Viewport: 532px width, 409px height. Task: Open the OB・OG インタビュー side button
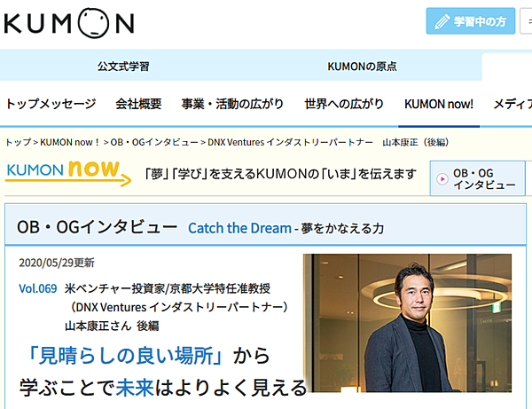pyautogui.click(x=478, y=178)
